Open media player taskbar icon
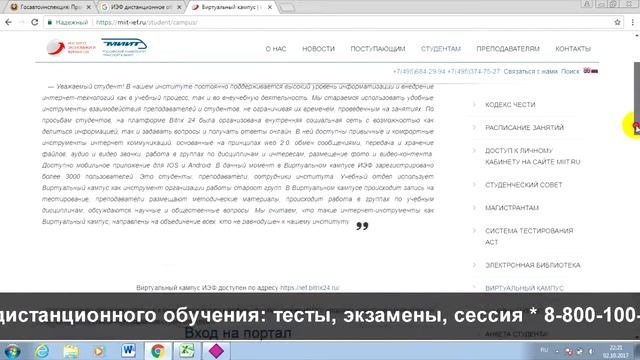The width and height of the screenshot is (640, 360). [x=98, y=351]
